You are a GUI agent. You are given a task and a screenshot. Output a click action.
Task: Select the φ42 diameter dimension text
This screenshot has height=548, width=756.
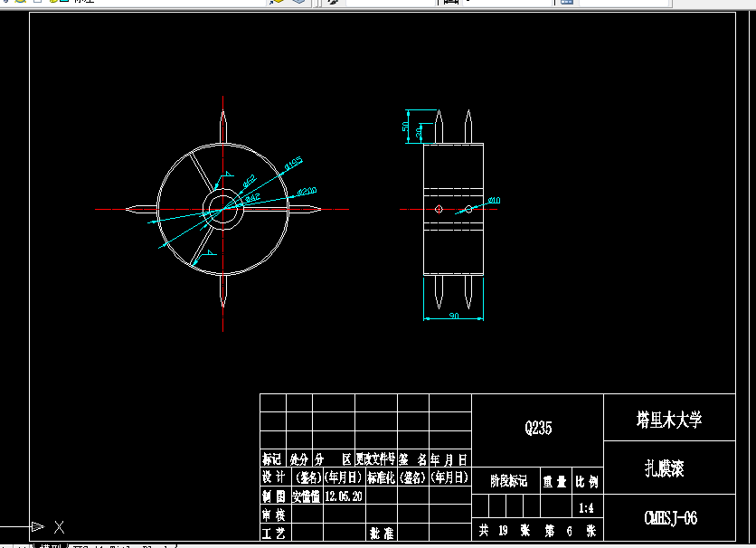(252, 198)
